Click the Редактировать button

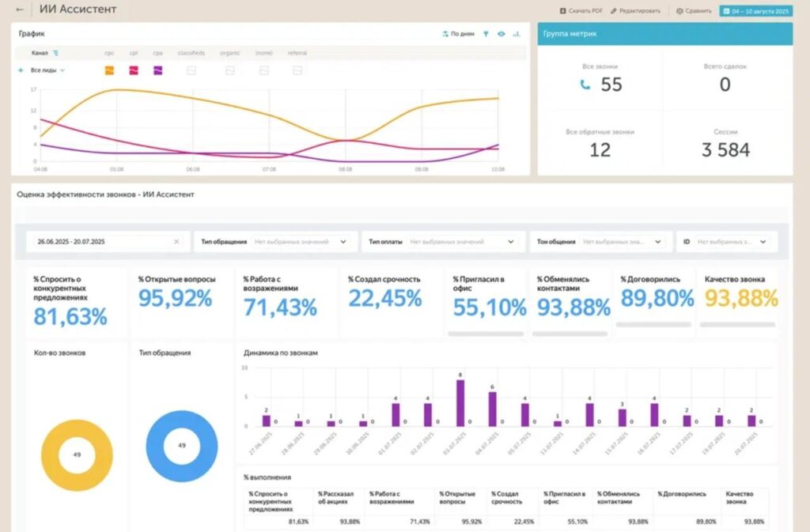[635, 11]
